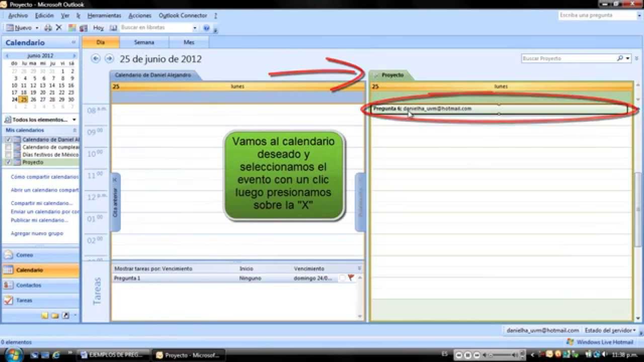The height and width of the screenshot is (362, 644).
Task: Open the Shortcuts icon in navigation pane
Action: [x=65, y=316]
